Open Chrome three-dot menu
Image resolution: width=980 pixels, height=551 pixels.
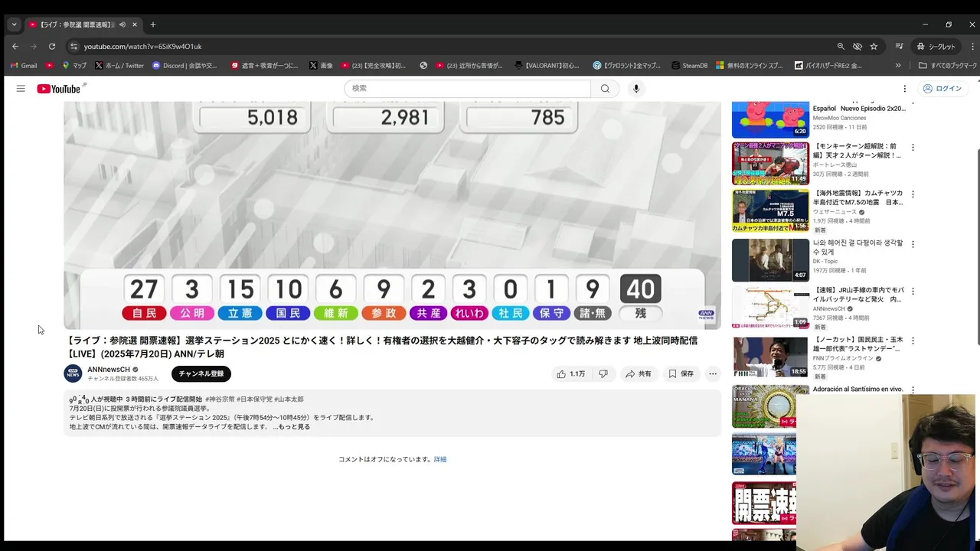click(x=972, y=47)
